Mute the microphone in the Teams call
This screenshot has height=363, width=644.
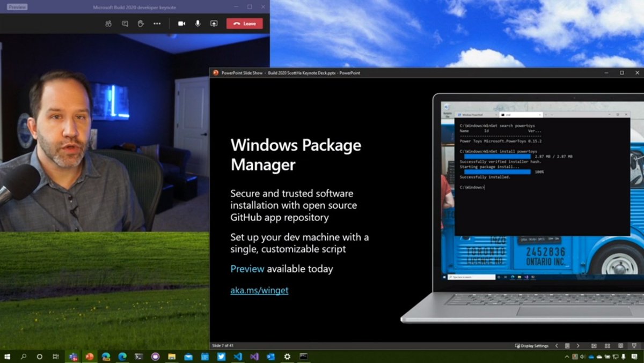[x=197, y=24]
